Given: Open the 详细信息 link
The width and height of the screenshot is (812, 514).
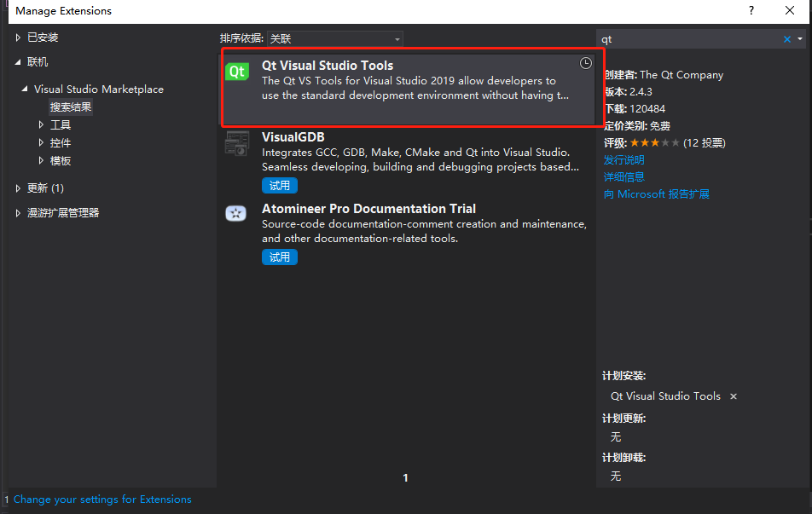Looking at the screenshot, I should pyautogui.click(x=624, y=177).
